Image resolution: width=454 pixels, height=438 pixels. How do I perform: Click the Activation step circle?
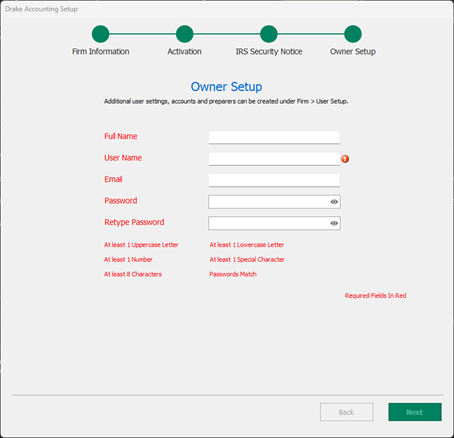(185, 34)
